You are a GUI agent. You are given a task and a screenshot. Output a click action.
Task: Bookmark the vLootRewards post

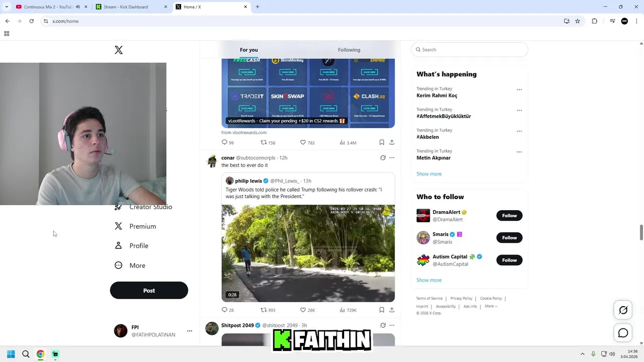click(x=382, y=143)
